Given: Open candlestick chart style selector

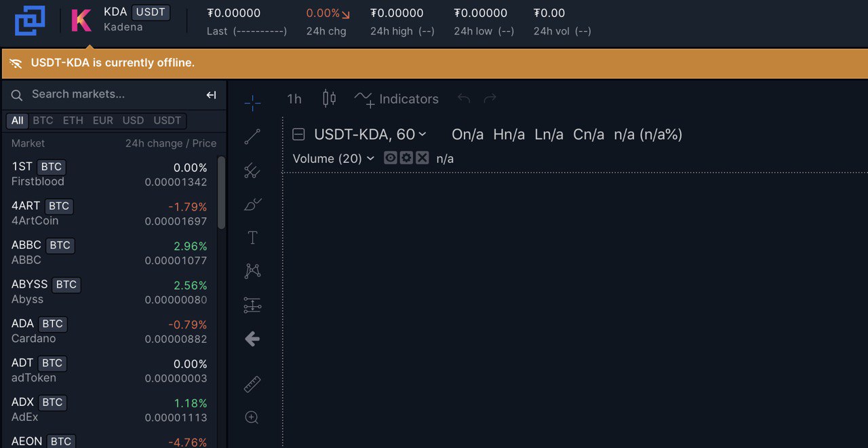Looking at the screenshot, I should (x=329, y=98).
